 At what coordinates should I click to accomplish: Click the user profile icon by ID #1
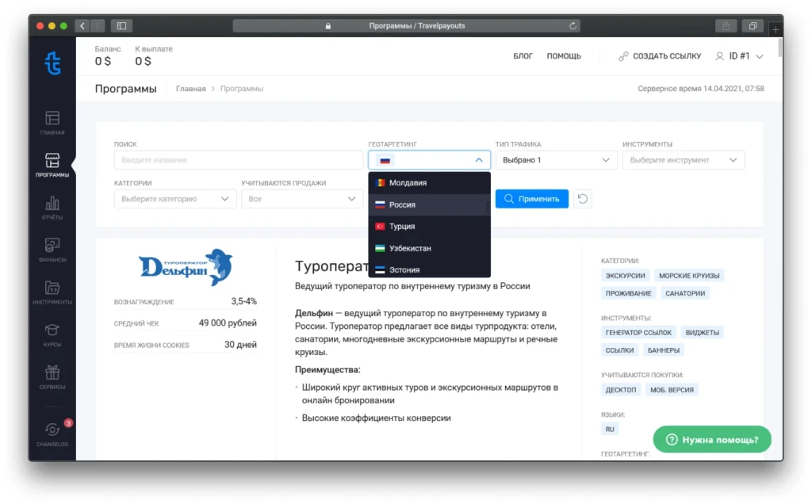pos(720,56)
